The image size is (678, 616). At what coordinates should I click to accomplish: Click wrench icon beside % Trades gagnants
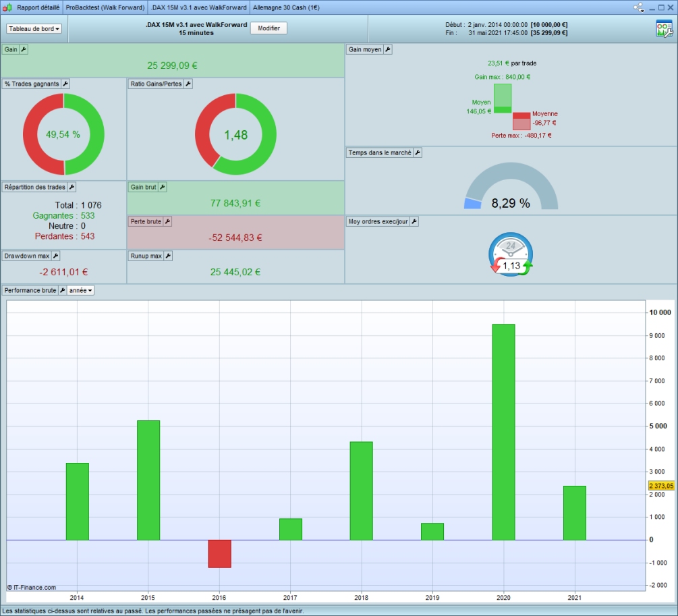(x=65, y=84)
